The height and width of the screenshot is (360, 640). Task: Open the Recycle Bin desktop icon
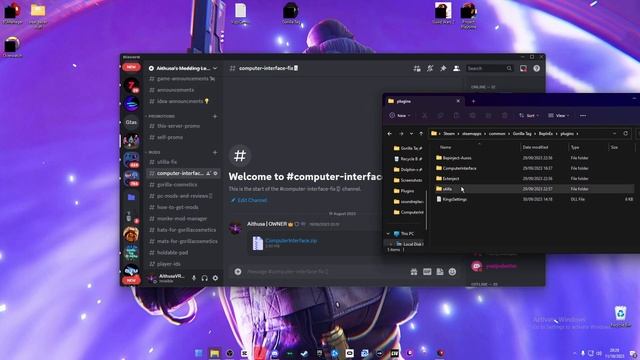coord(620,317)
